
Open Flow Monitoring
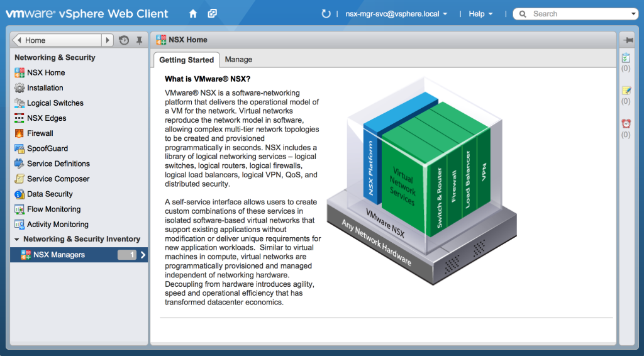tap(54, 209)
